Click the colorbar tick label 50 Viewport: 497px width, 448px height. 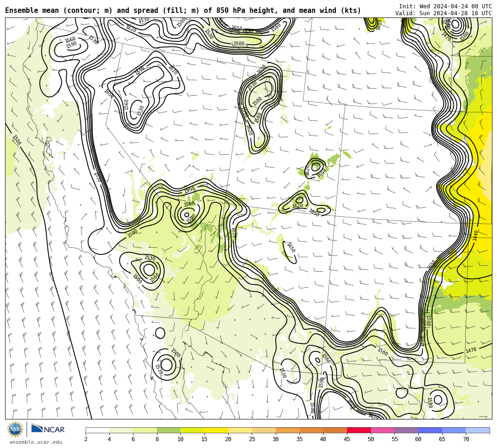coord(371,439)
